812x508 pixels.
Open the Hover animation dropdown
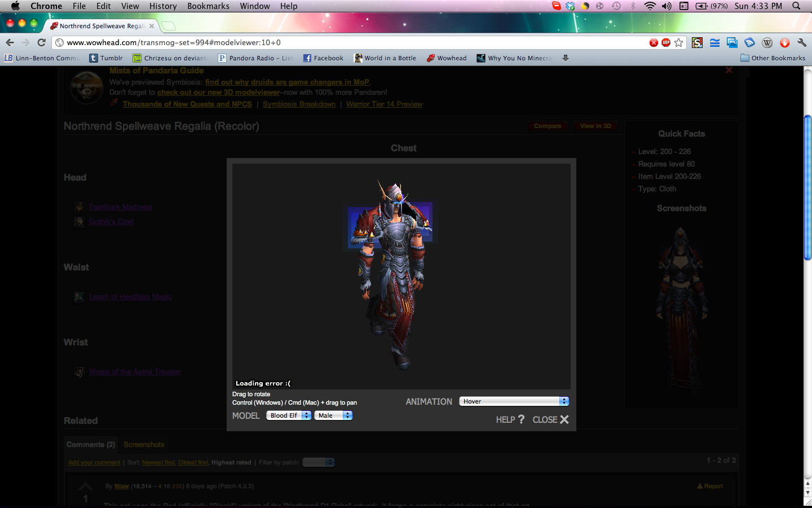coord(513,401)
